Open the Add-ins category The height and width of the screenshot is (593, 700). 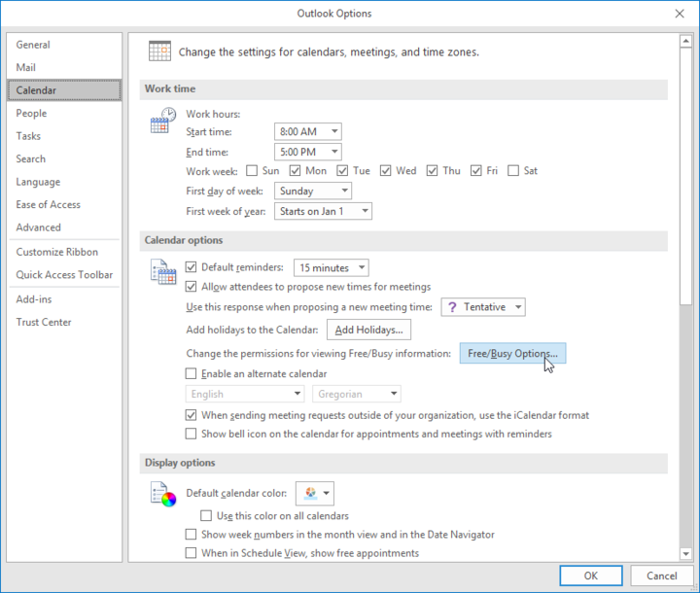pyautogui.click(x=64, y=299)
